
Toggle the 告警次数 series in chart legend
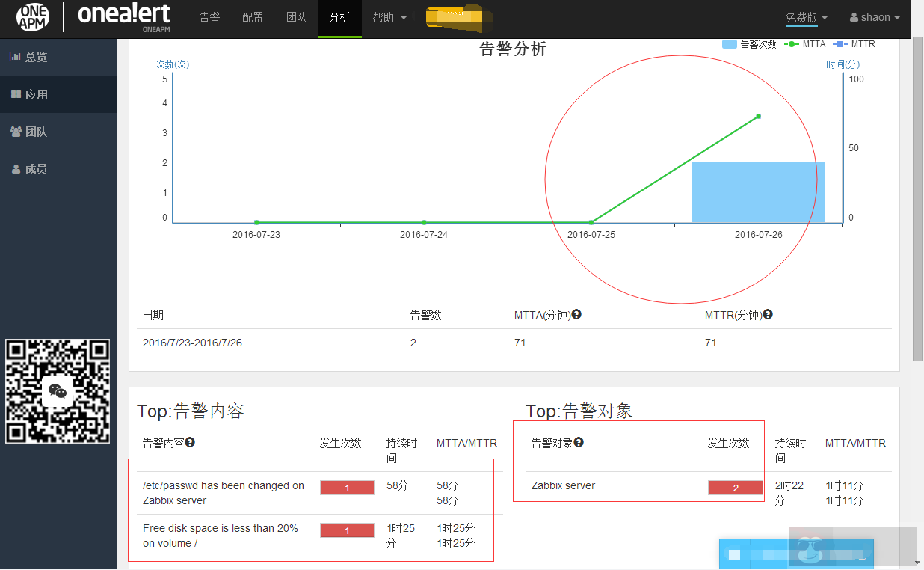[x=757, y=44]
